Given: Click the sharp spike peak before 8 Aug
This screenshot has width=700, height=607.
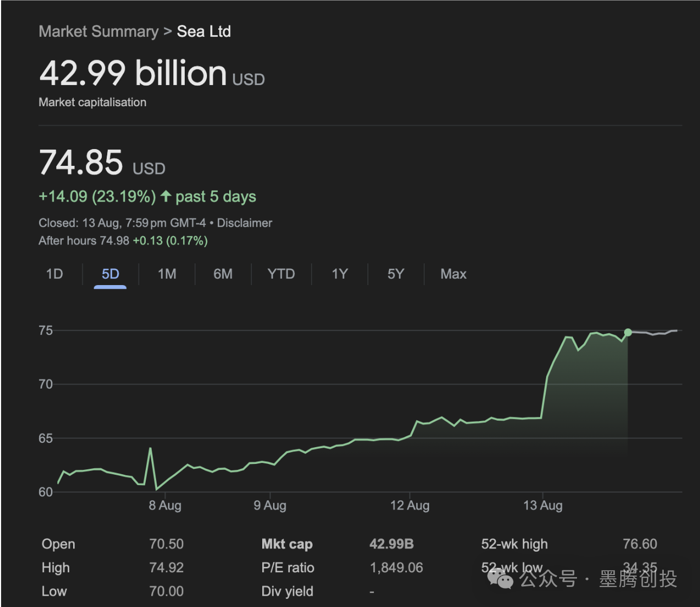Looking at the screenshot, I should pos(150,449).
